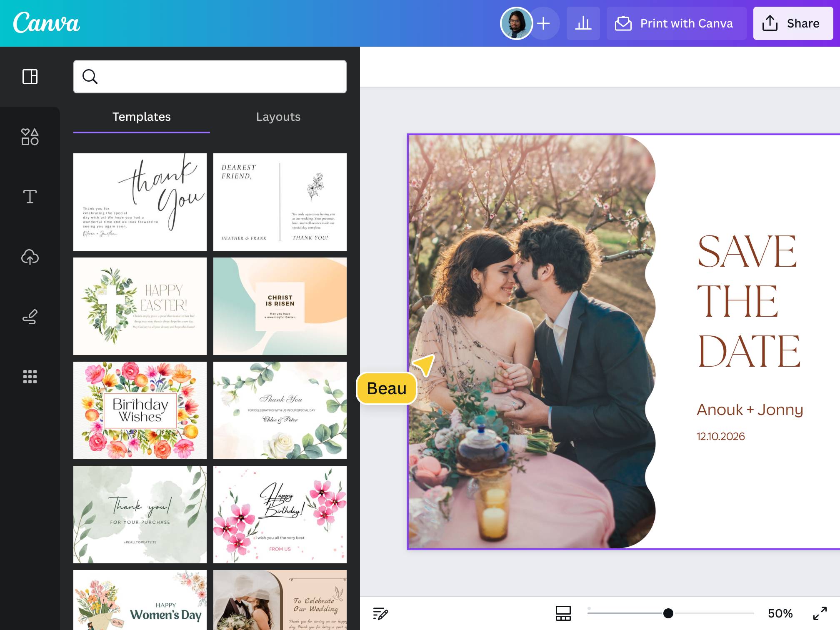This screenshot has height=630, width=840.
Task: View design insights with the analytics icon
Action: tap(583, 23)
